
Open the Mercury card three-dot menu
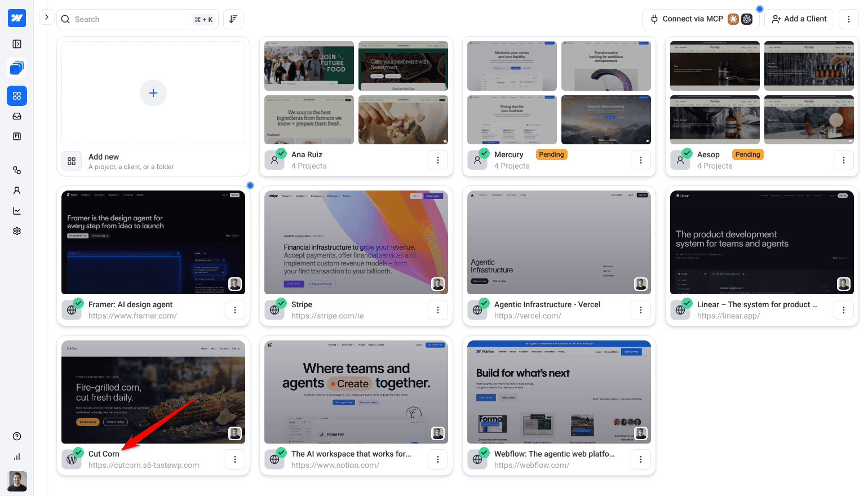(641, 160)
